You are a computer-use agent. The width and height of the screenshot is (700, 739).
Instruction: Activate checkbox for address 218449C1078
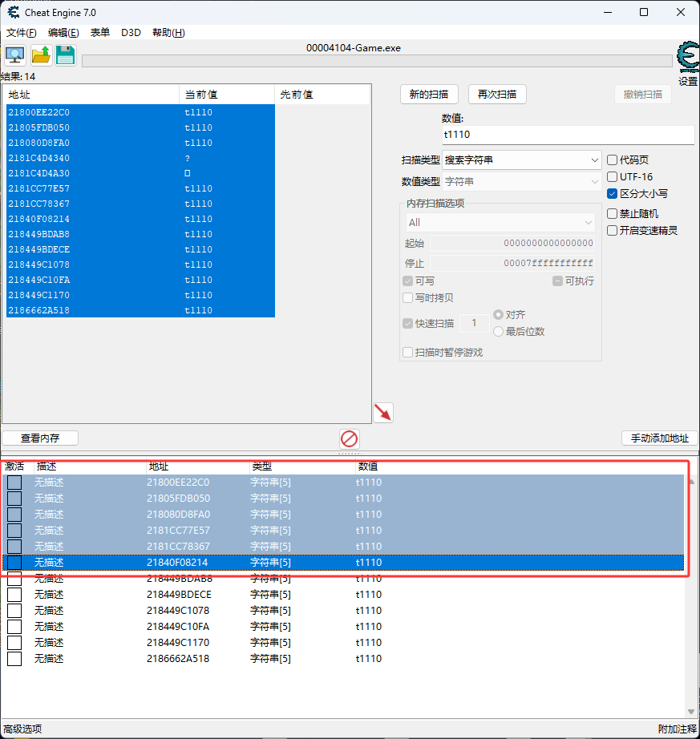pos(14,611)
